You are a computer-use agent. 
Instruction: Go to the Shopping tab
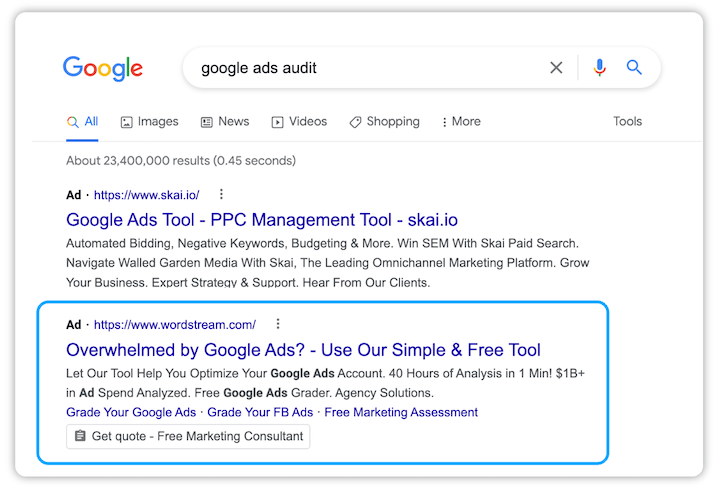pos(384,122)
